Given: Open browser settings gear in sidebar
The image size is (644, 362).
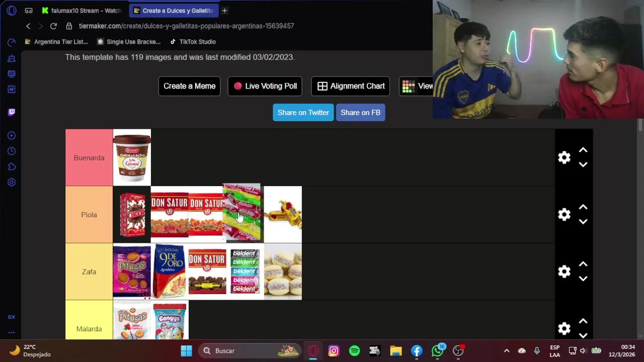Looking at the screenshot, I should coord(12,183).
